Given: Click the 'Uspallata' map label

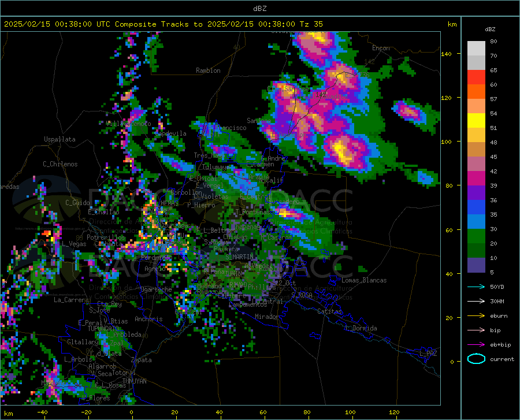Looking at the screenshot, I should (x=60, y=139).
